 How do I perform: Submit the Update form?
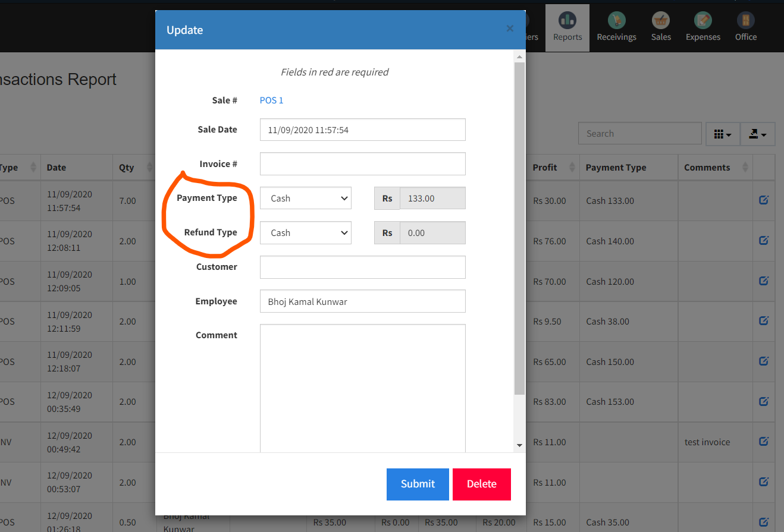418,484
